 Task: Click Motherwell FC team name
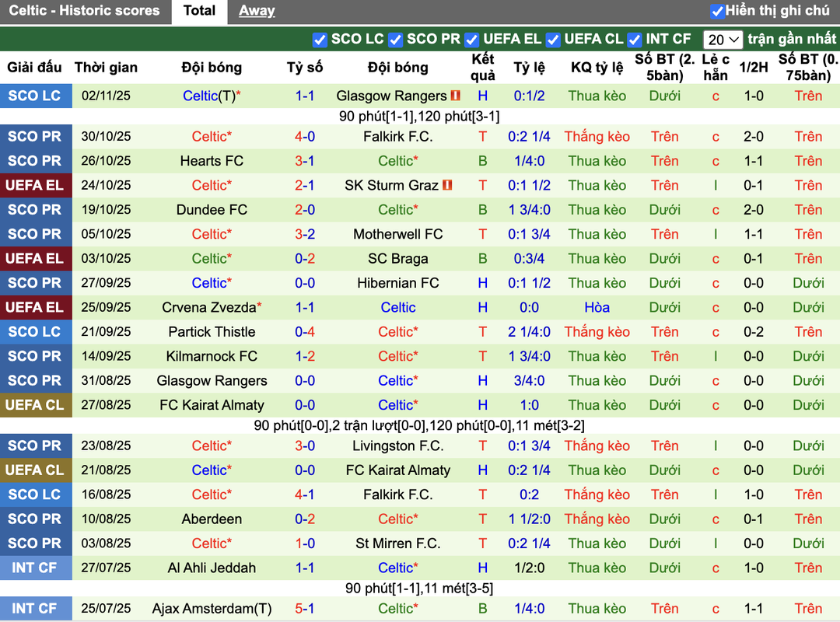point(398,234)
